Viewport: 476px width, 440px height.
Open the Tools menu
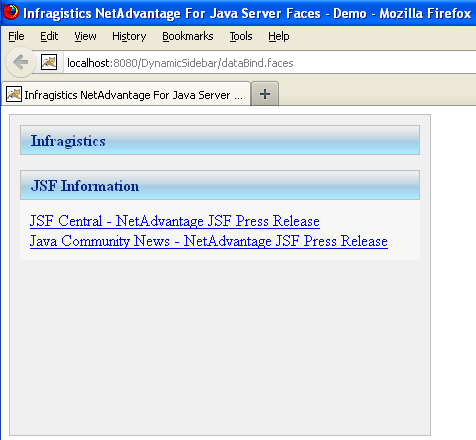click(241, 36)
